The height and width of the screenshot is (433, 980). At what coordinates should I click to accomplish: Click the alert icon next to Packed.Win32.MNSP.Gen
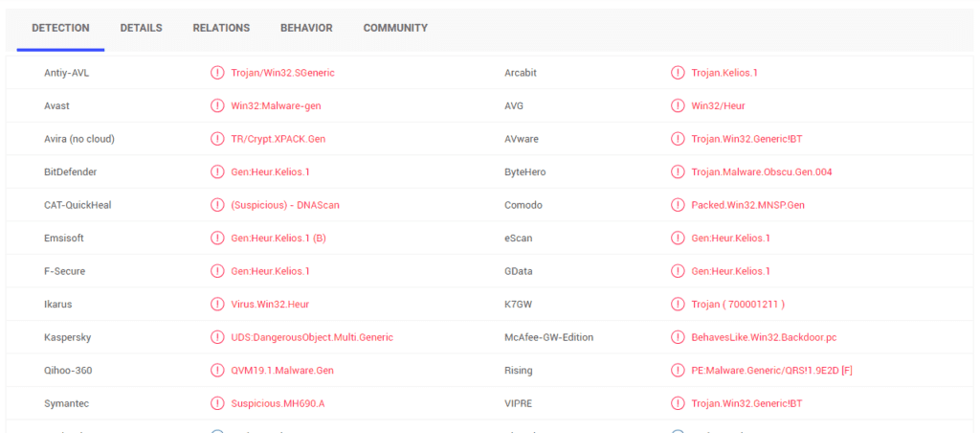click(678, 205)
